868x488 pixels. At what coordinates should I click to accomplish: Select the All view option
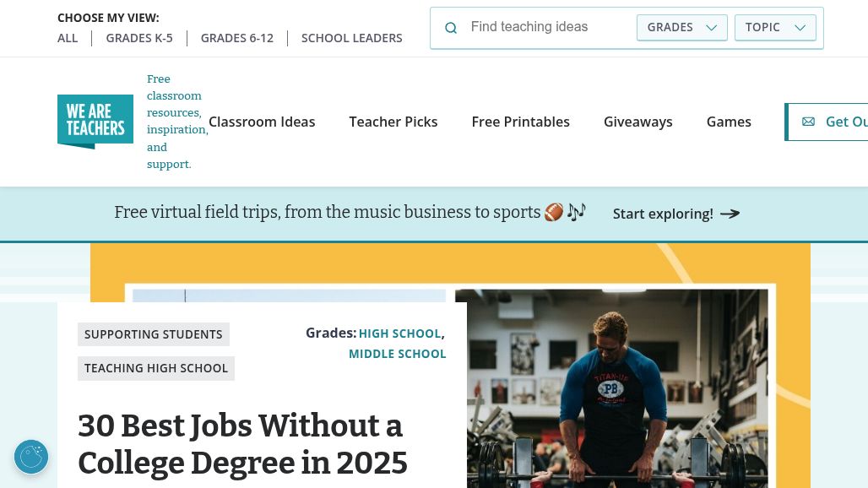click(x=68, y=38)
